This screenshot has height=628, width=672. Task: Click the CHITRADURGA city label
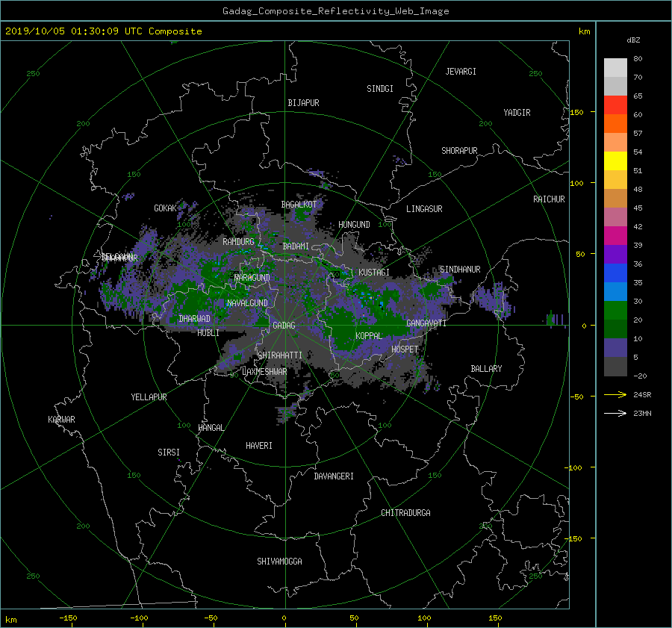click(405, 513)
